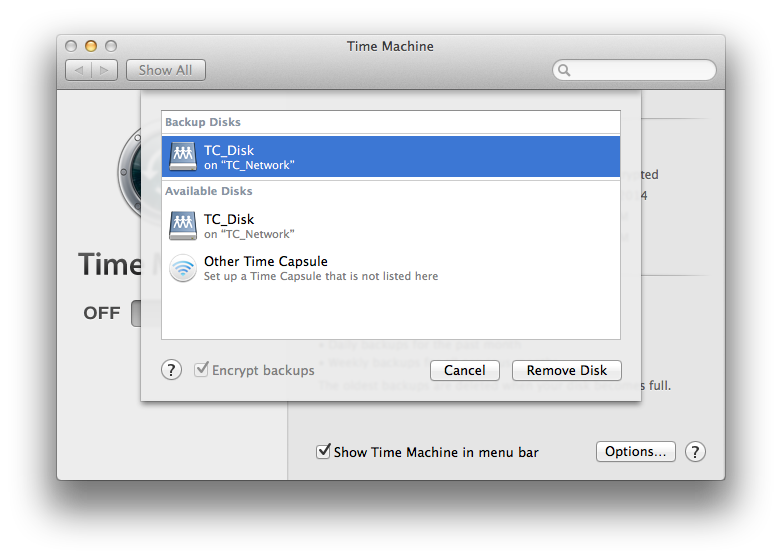Open help for the disk selection sheet
782x559 pixels.
pyautogui.click(x=171, y=370)
